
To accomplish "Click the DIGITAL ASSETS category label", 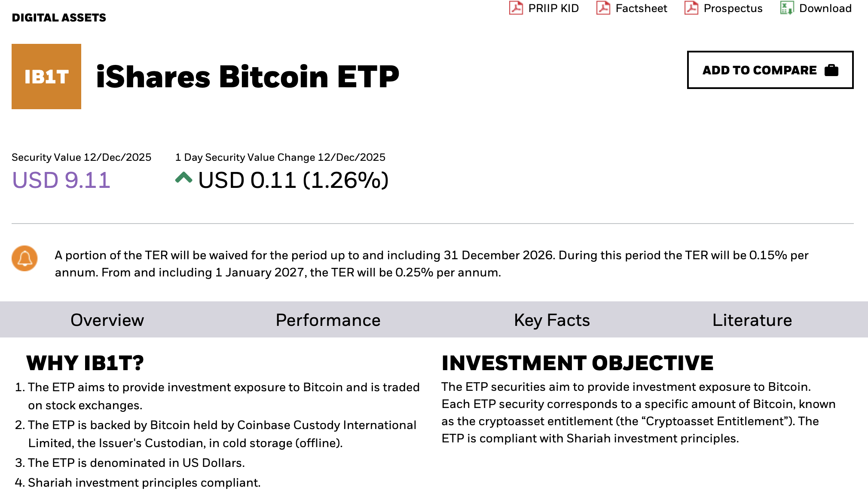I will 59,18.
